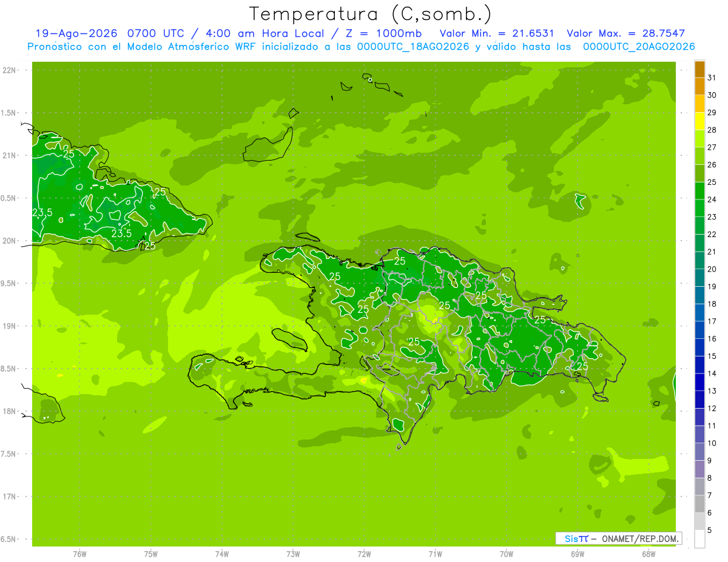Pick the purple swatch between 8 and 9
Image resolution: width=728 pixels, height=562 pixels.
[699, 469]
